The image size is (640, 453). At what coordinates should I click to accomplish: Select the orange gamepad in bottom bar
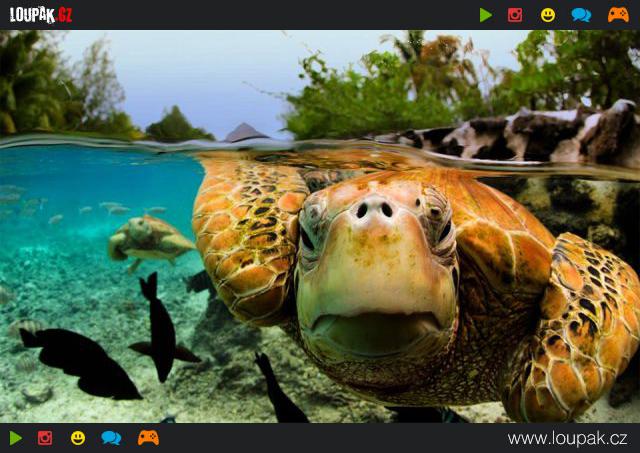click(x=148, y=438)
